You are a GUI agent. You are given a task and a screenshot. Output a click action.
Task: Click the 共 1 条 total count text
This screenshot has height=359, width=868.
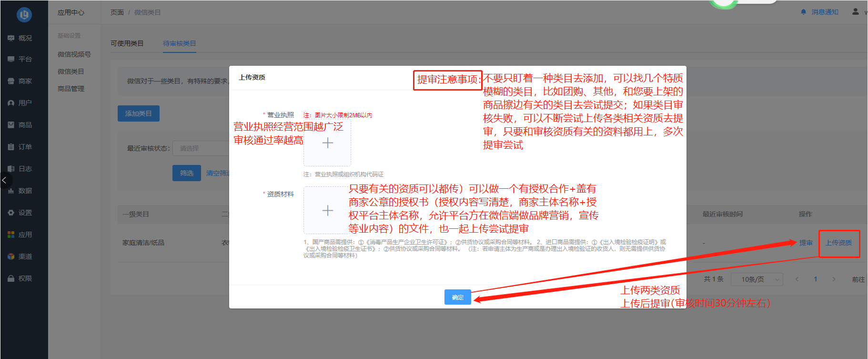pyautogui.click(x=714, y=279)
